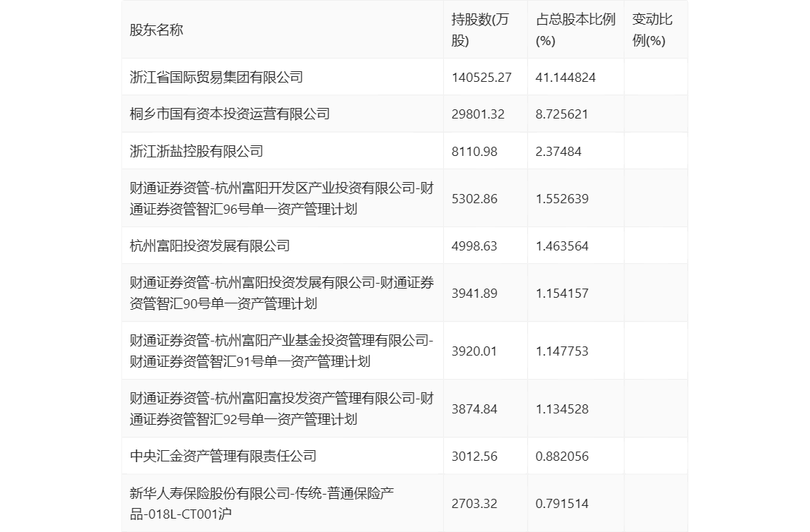Click the holdings value 3920.01
Image resolution: width=810 pixels, height=532 pixels.
474,351
